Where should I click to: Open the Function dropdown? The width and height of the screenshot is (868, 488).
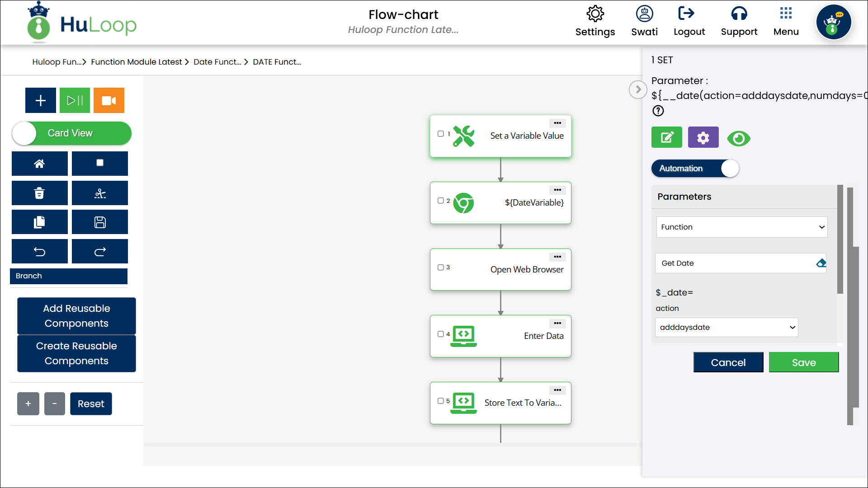pyautogui.click(x=741, y=227)
